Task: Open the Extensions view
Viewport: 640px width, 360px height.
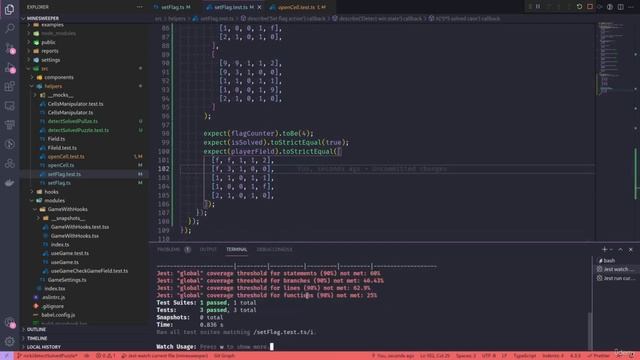Action: 9,87
